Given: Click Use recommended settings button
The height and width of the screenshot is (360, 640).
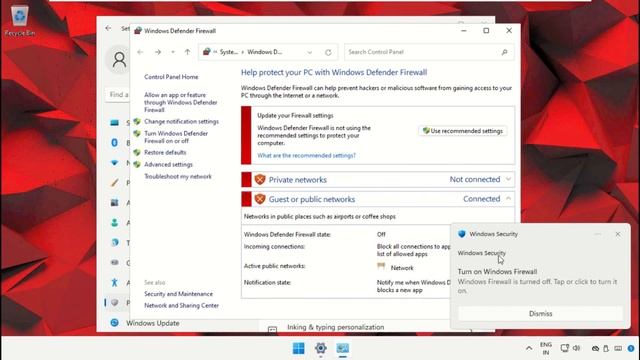Looking at the screenshot, I should pos(463,131).
